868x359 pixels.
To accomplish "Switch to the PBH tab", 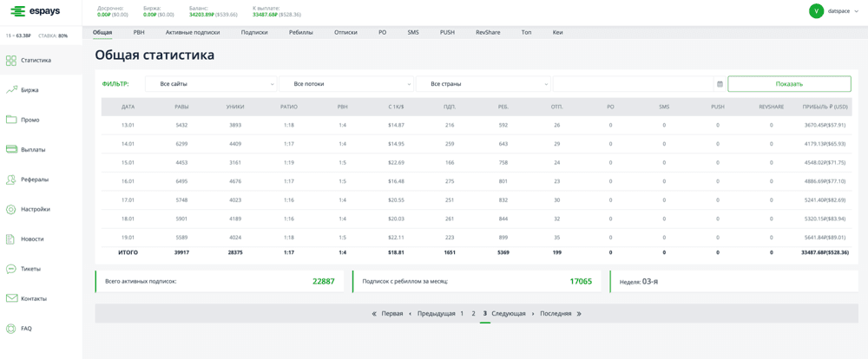I will (x=138, y=33).
